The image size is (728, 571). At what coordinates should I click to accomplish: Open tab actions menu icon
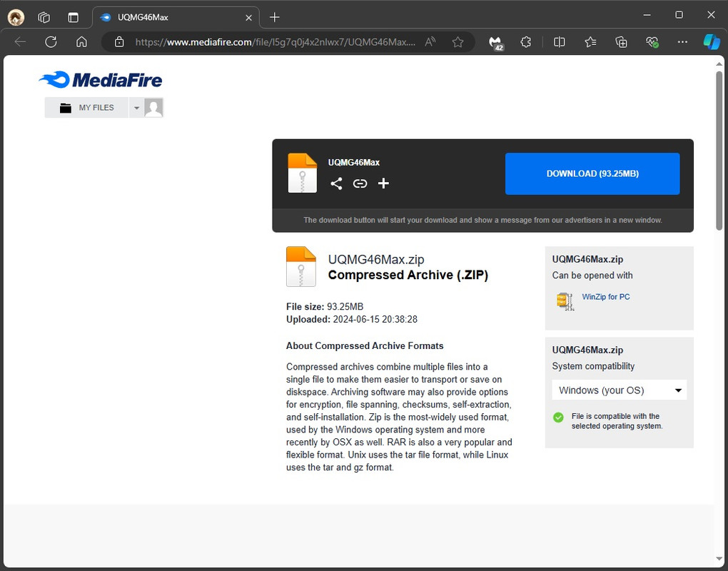pyautogui.click(x=74, y=18)
